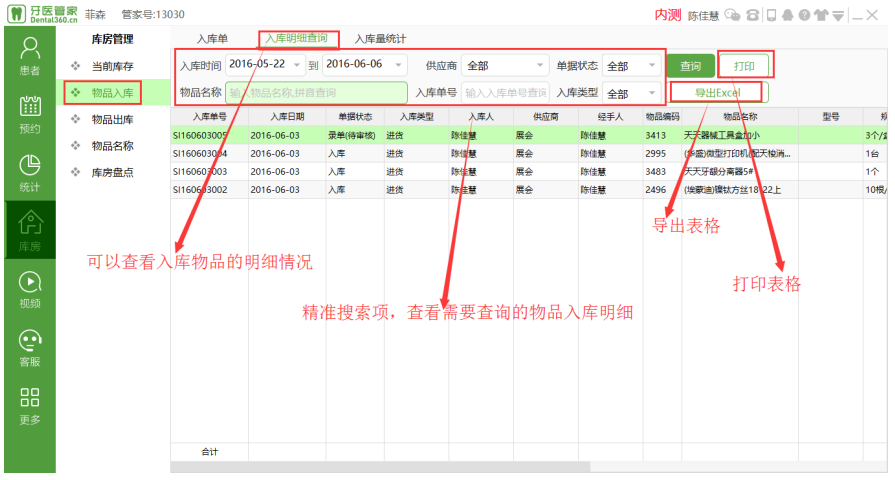Click the mobile phone icon in title bar

(x=771, y=15)
